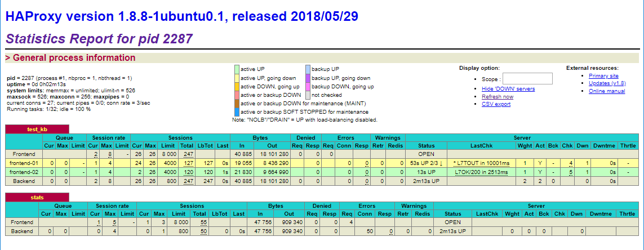Click the Session rate header in stats table
Image resolution: width=644 pixels, height=250 pixels.
(111, 206)
